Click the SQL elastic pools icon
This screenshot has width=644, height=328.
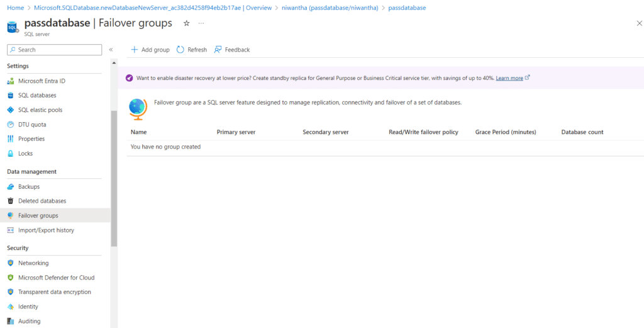point(11,110)
